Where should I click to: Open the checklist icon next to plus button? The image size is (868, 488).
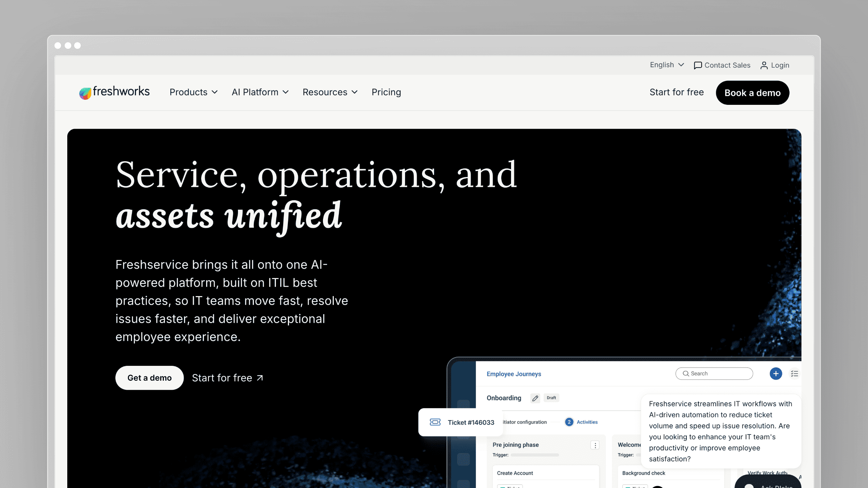click(x=795, y=373)
